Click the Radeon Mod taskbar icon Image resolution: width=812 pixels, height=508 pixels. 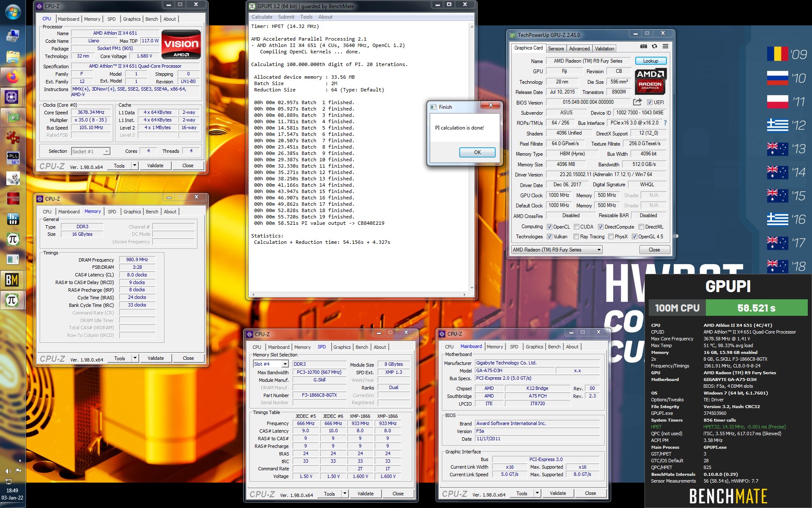pyautogui.click(x=13, y=198)
